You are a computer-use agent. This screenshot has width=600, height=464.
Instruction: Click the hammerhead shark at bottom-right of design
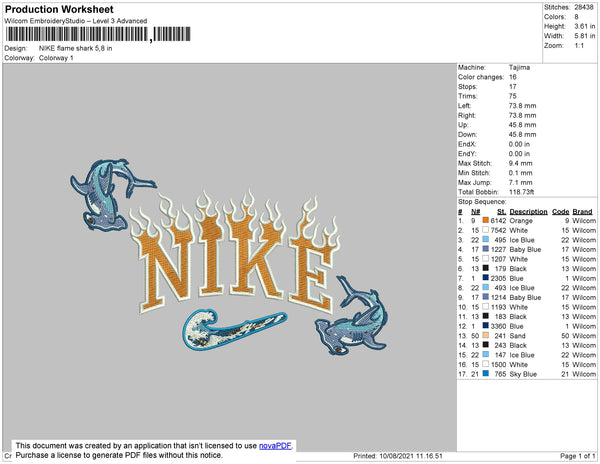(x=353, y=316)
